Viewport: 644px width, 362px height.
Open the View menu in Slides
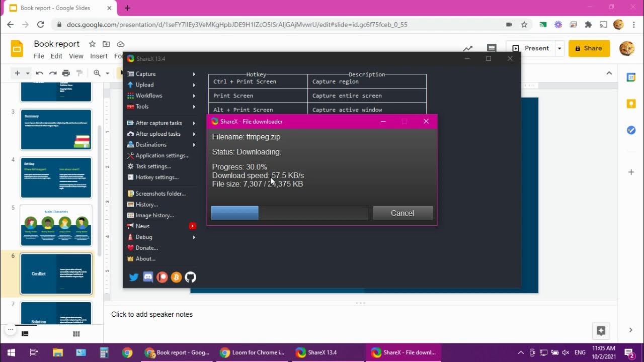[x=76, y=56]
